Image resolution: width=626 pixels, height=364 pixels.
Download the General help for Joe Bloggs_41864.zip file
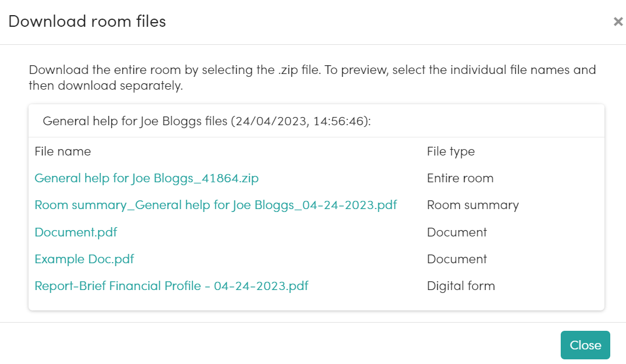click(x=146, y=178)
